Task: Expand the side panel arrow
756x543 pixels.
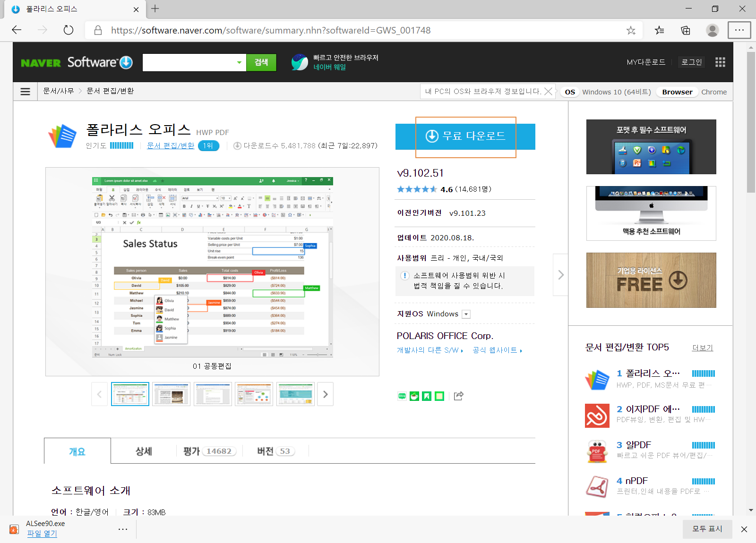Action: [560, 275]
